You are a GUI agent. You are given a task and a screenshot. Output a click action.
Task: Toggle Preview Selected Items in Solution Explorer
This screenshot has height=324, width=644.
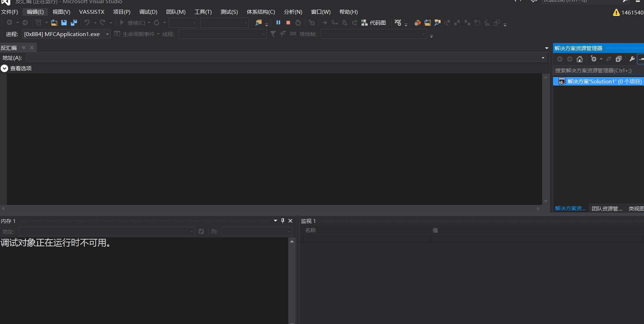click(x=640, y=59)
